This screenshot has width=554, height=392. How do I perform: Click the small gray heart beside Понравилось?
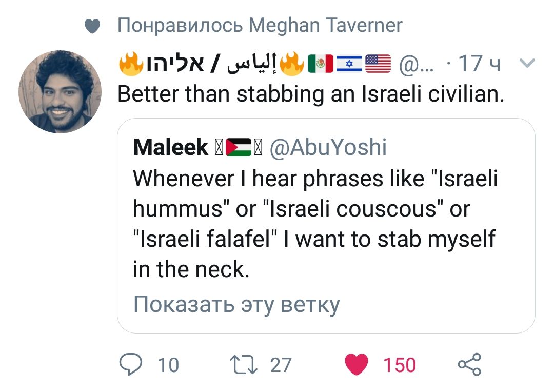pyautogui.click(x=91, y=25)
